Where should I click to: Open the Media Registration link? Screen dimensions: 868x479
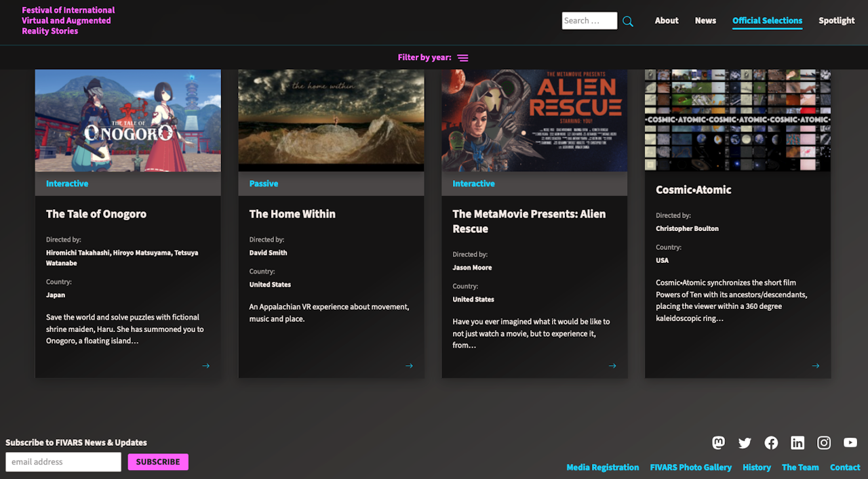pos(602,467)
